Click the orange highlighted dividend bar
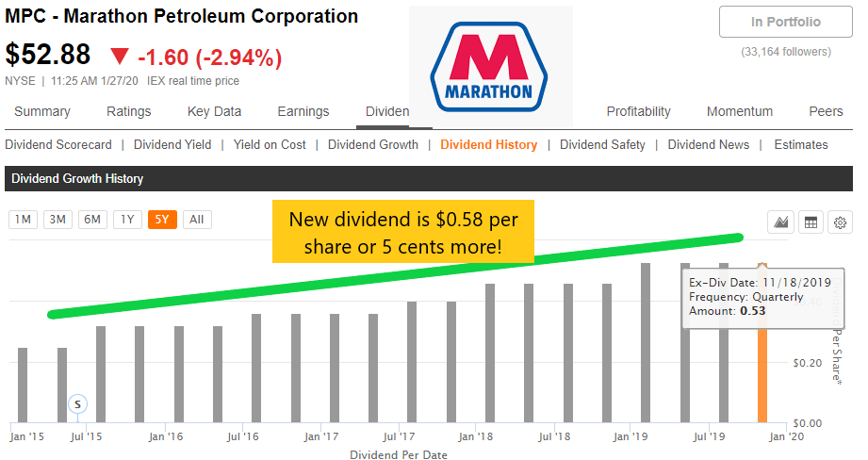This screenshot has width=868, height=460. pos(762,377)
